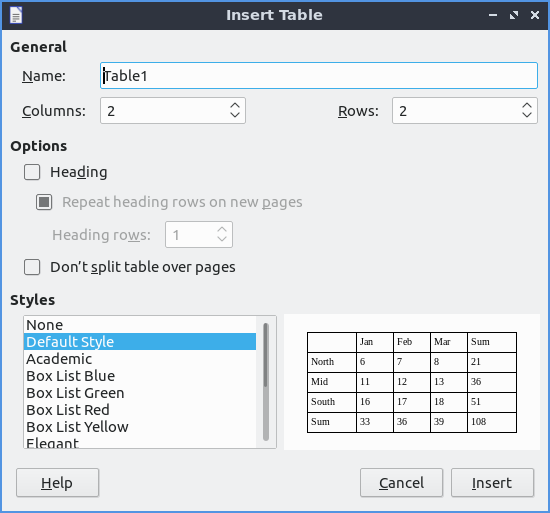This screenshot has height=513, width=550.
Task: Decrease the Rows count with down arrow
Action: pos(527,115)
